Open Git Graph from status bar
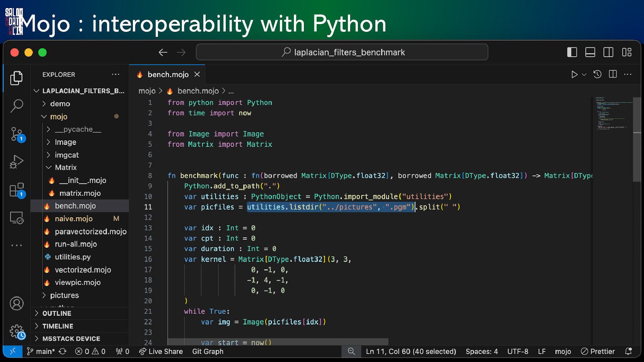This screenshot has height=362, width=644. tap(208, 352)
